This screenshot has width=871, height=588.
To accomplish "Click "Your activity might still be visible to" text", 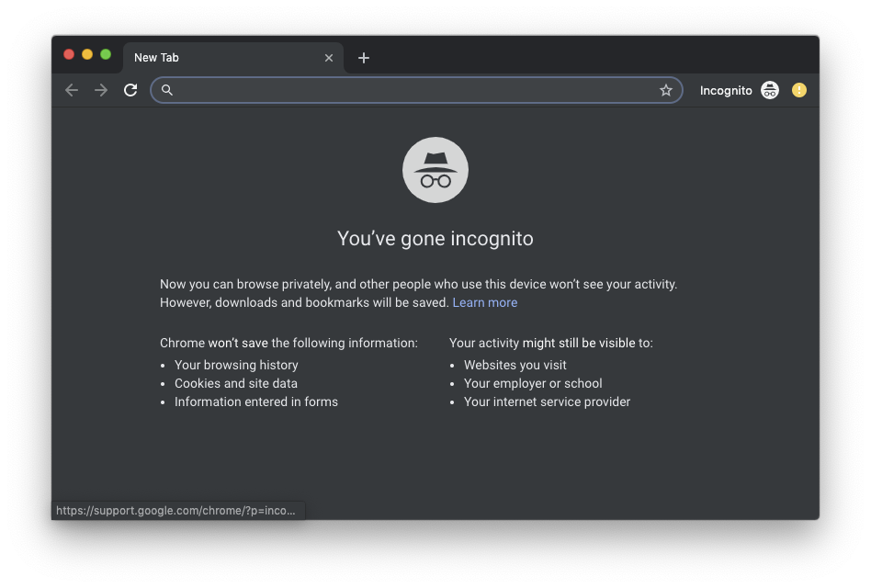I will pyautogui.click(x=551, y=343).
